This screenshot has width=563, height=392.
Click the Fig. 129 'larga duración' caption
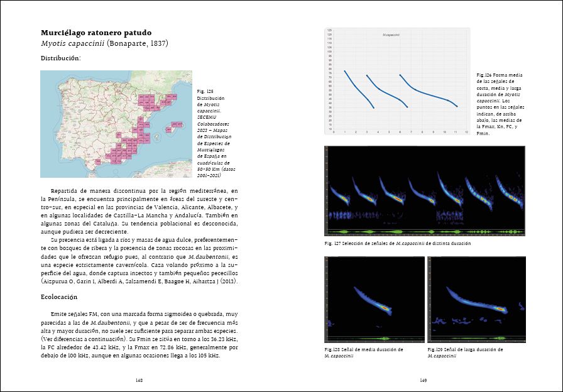(466, 352)
